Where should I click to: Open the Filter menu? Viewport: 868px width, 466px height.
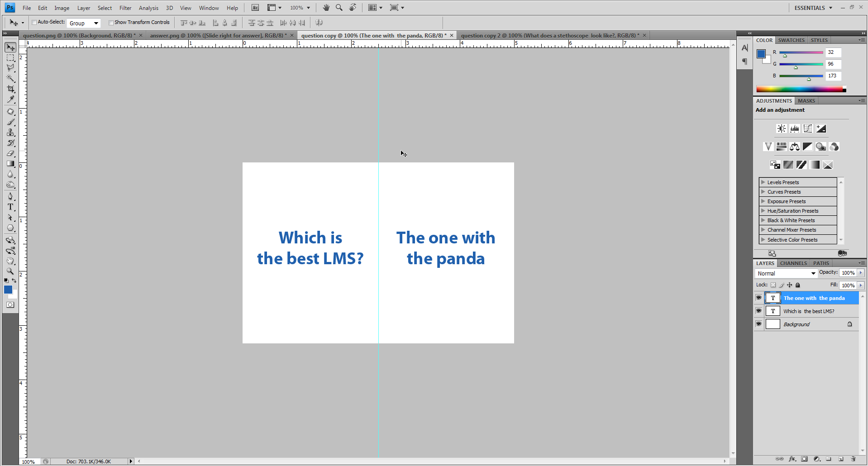[x=125, y=8]
